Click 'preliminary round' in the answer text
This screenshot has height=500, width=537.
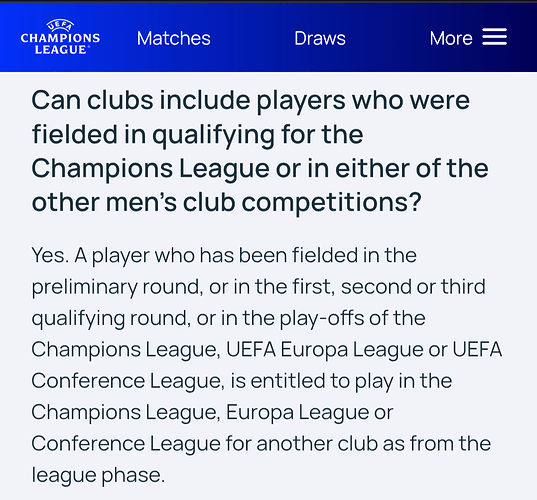(116, 287)
